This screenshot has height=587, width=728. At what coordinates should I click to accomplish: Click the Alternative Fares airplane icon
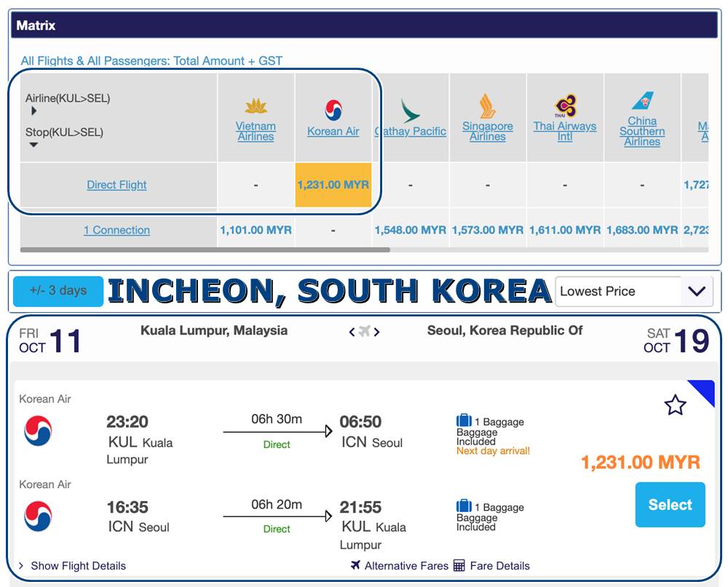(356, 565)
